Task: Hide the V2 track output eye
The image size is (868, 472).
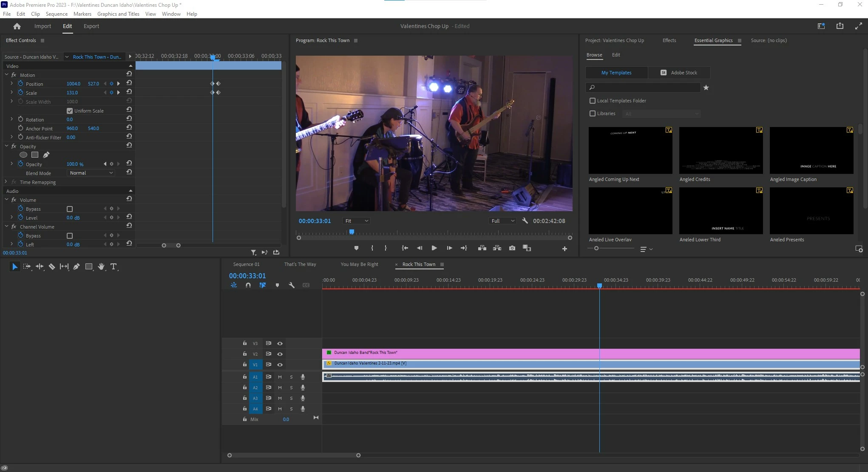Action: pyautogui.click(x=280, y=354)
